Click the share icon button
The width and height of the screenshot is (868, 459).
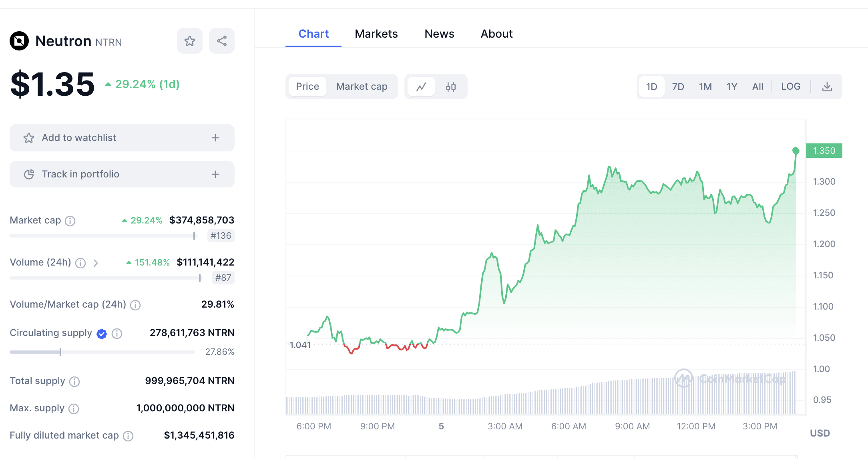click(222, 41)
